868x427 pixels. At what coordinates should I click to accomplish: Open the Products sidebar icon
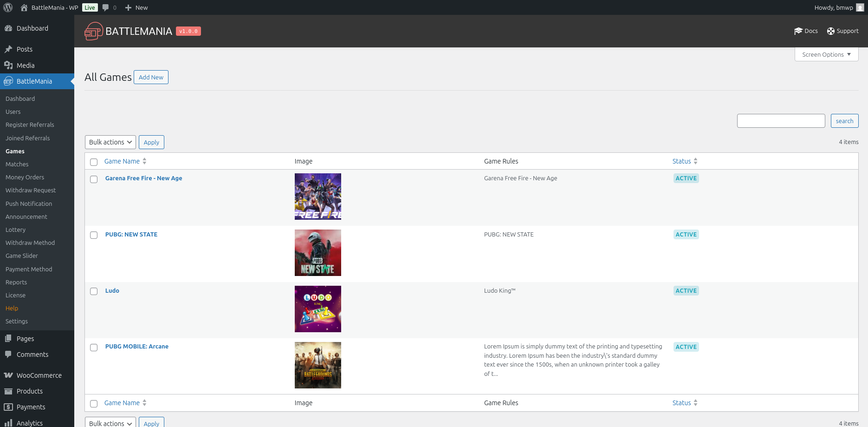click(x=8, y=391)
